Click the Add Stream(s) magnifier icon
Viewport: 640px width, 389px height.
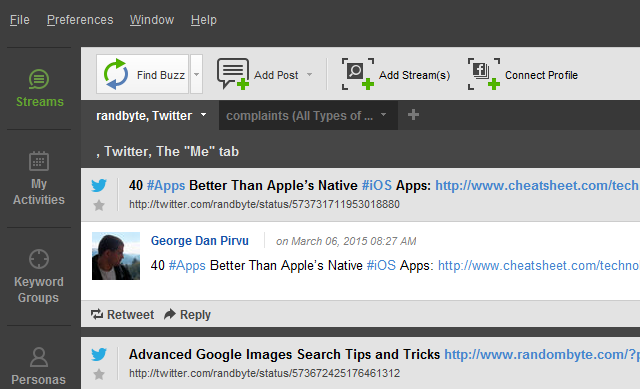358,74
